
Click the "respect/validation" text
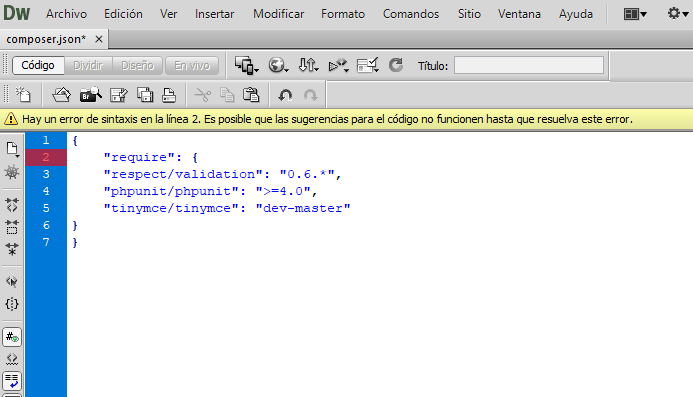point(183,174)
